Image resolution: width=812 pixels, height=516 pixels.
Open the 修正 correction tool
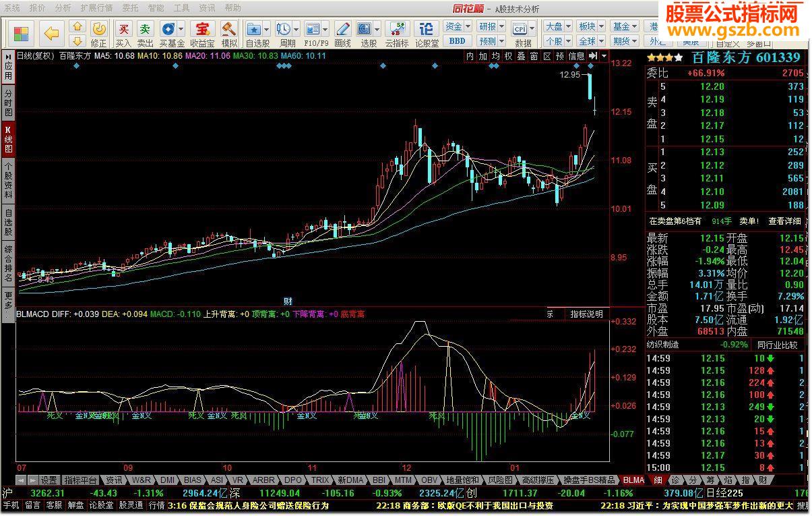click(x=99, y=34)
